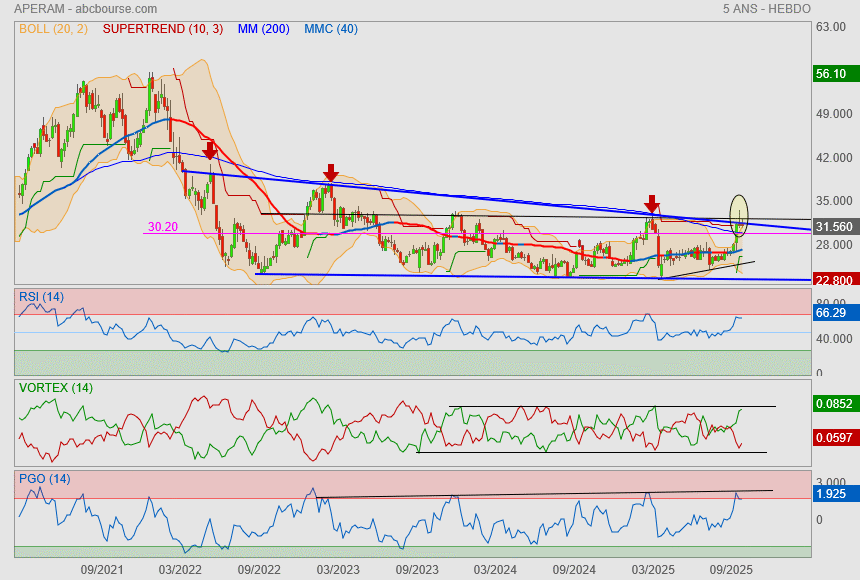Click the MMC (40) indicator label
860x580 pixels.
[x=331, y=29]
